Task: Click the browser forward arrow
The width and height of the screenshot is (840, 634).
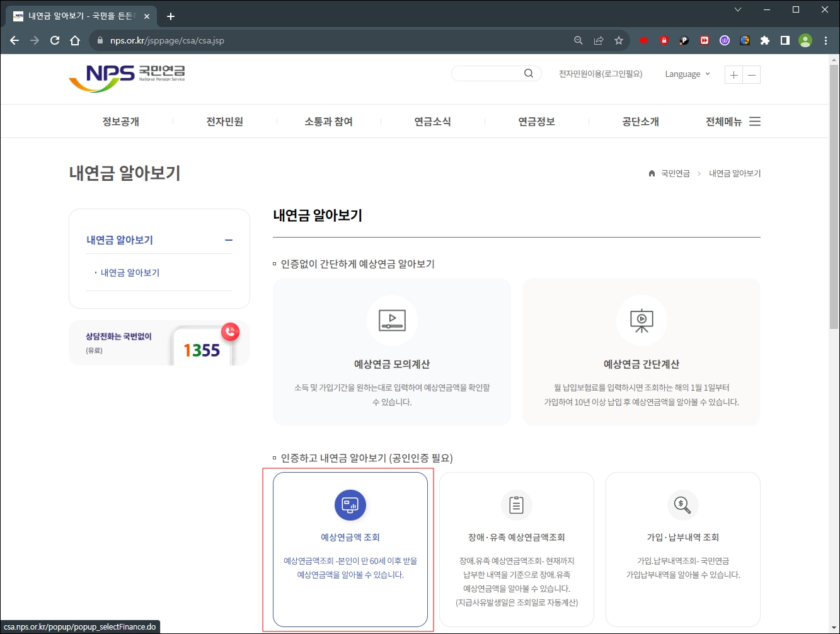Action: [x=35, y=40]
